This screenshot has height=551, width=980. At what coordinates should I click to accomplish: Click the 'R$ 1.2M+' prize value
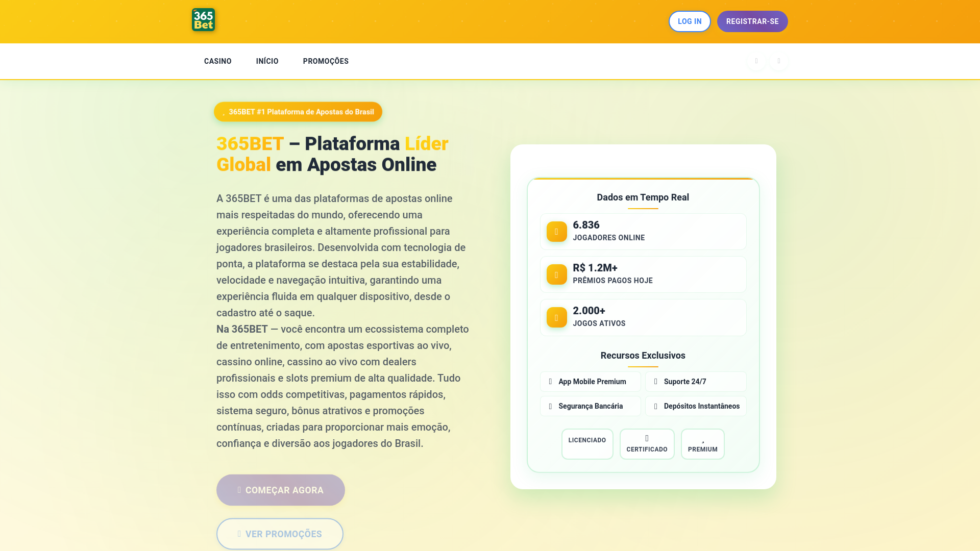tap(595, 268)
